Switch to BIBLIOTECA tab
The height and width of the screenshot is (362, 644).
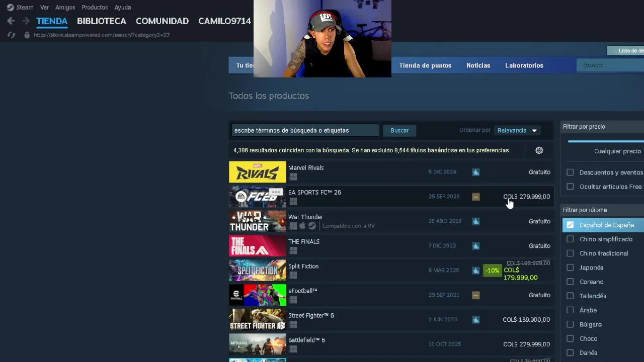pos(102,21)
